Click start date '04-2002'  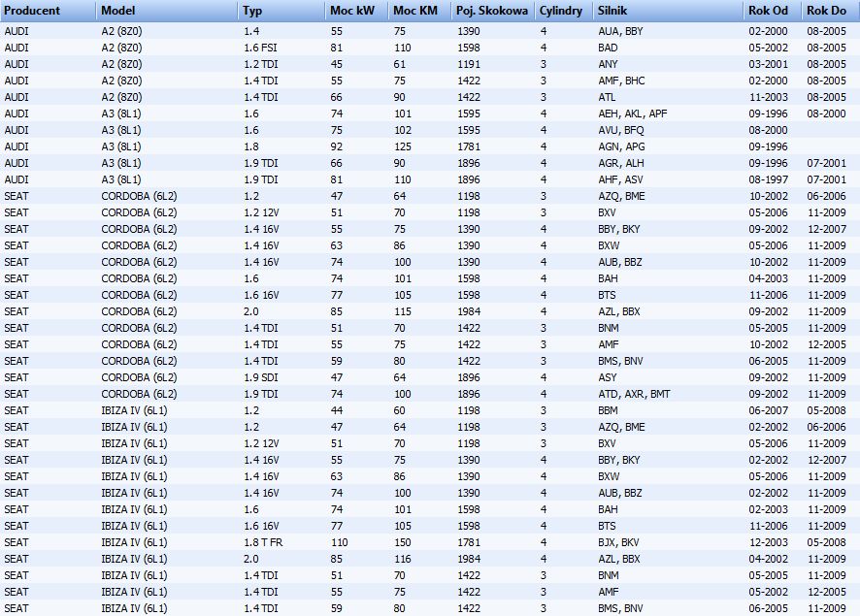click(769, 559)
